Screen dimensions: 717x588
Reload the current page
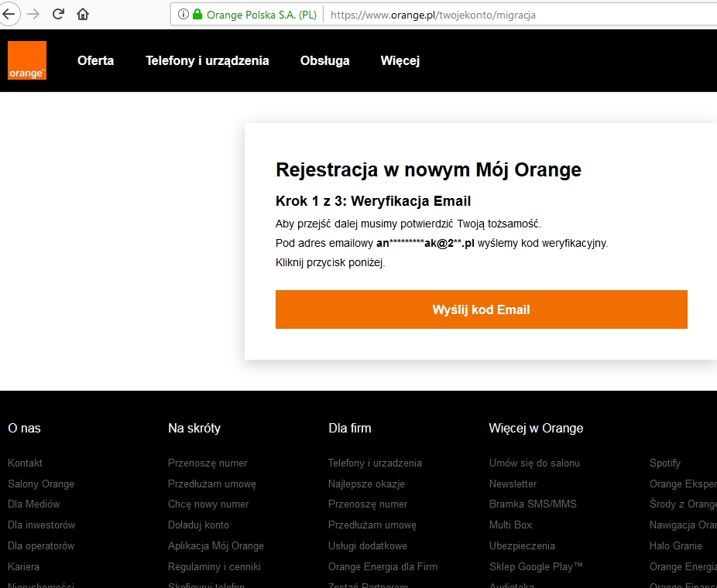point(57,13)
